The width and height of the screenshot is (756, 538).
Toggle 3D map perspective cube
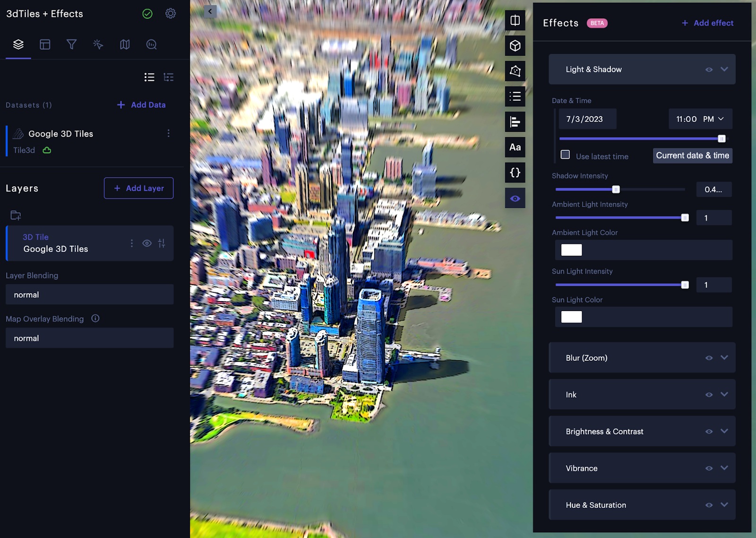(x=515, y=46)
